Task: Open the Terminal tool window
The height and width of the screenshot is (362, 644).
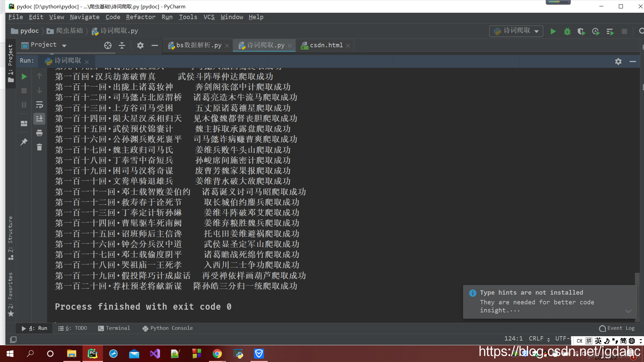Action: pyautogui.click(x=114, y=328)
